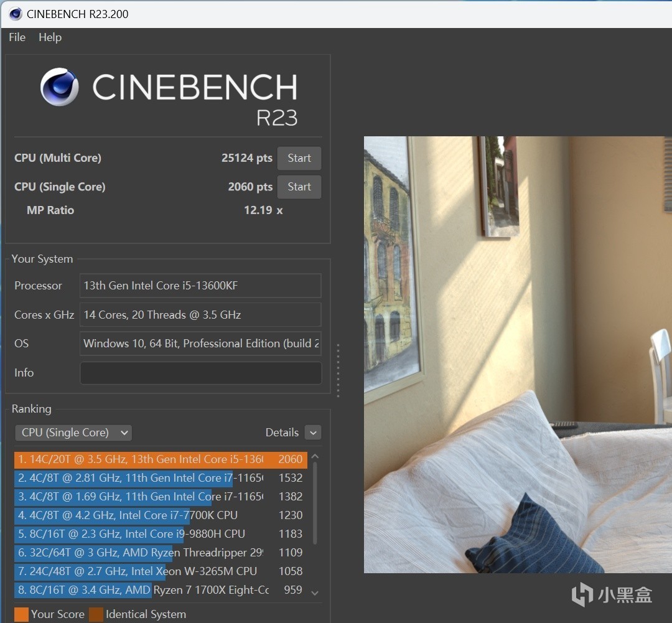Open the File menu
Viewport: 672px width, 623px height.
click(17, 37)
